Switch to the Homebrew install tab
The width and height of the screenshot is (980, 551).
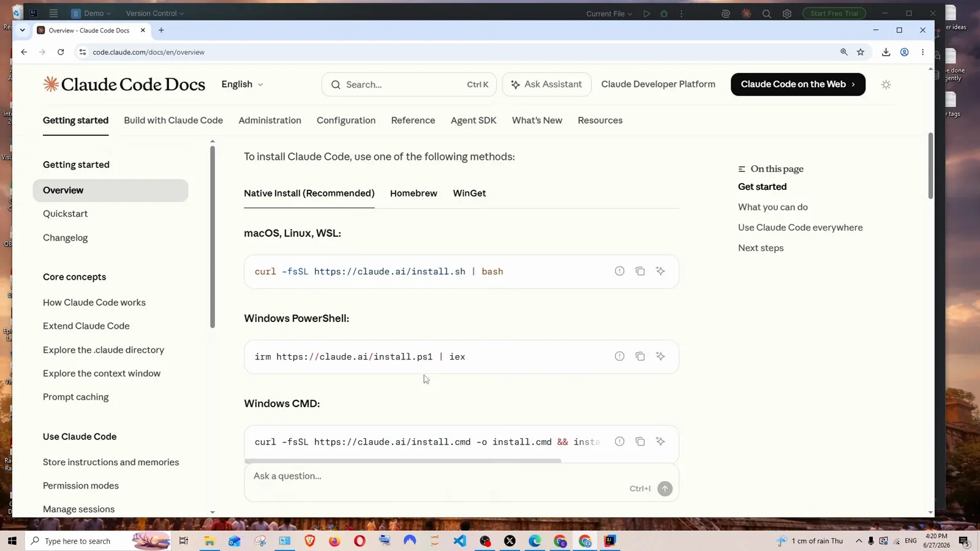point(413,193)
